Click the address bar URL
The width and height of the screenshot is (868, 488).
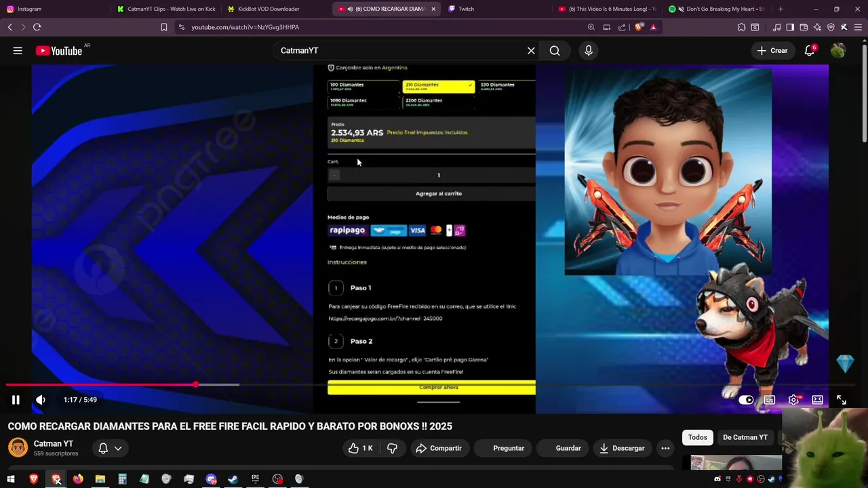point(245,27)
